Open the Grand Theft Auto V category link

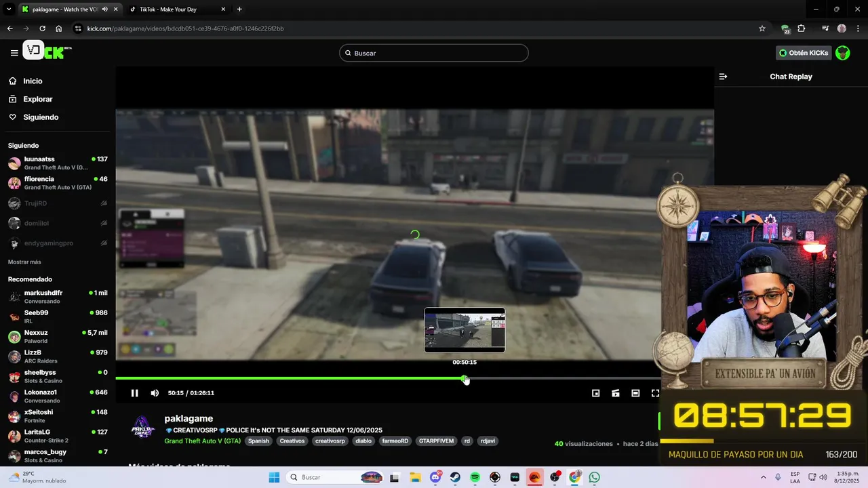(203, 441)
